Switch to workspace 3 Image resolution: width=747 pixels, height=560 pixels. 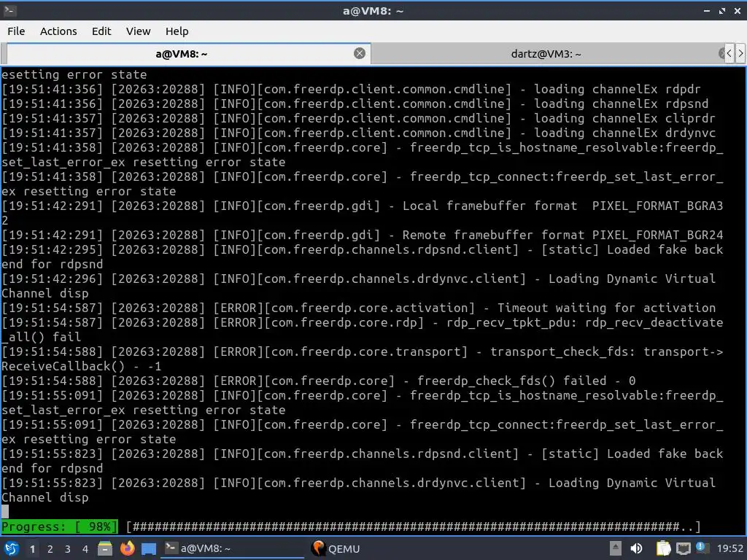[68, 549]
